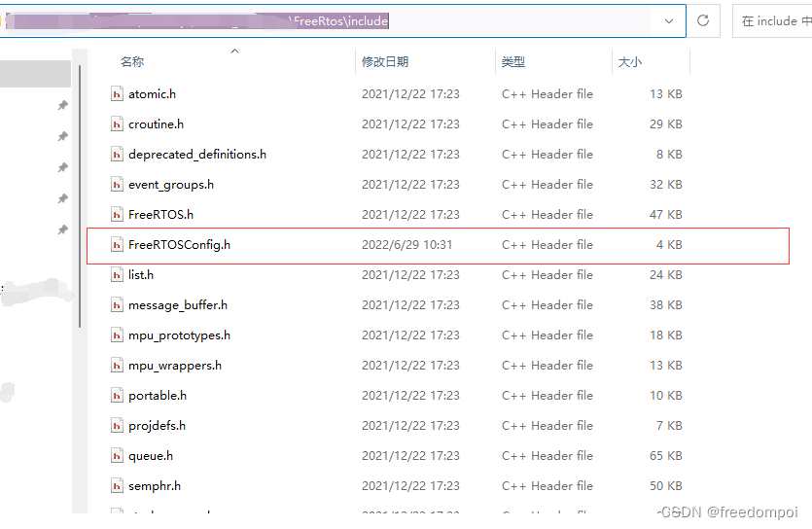Sort files by the 大小 column header
Viewport: 812px width, 529px height.
(x=630, y=62)
